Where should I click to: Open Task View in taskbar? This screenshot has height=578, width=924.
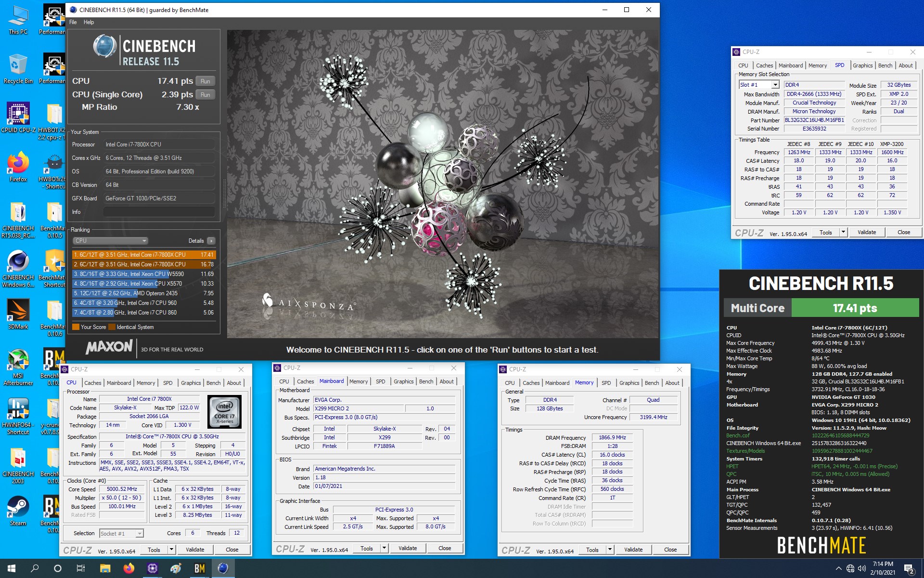pyautogui.click(x=81, y=568)
